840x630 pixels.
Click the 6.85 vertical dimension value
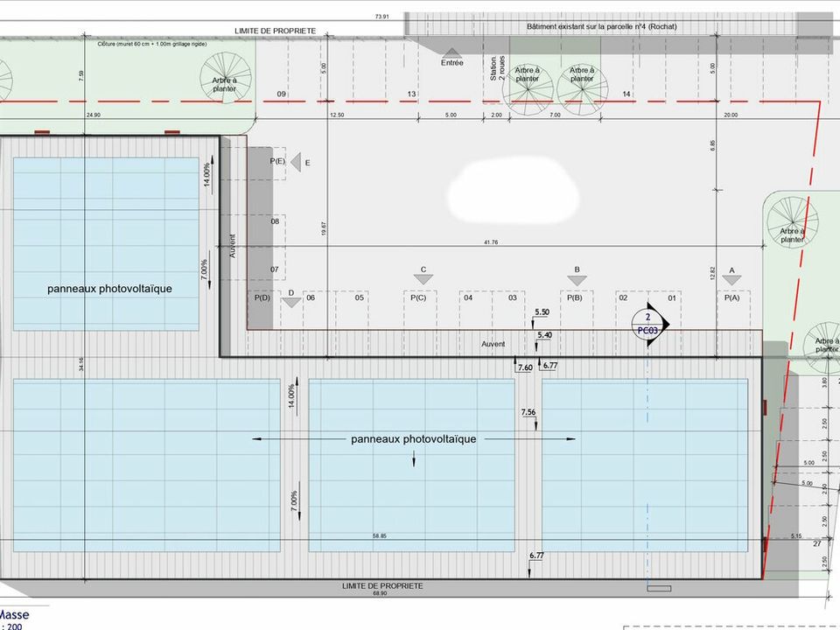pos(712,146)
